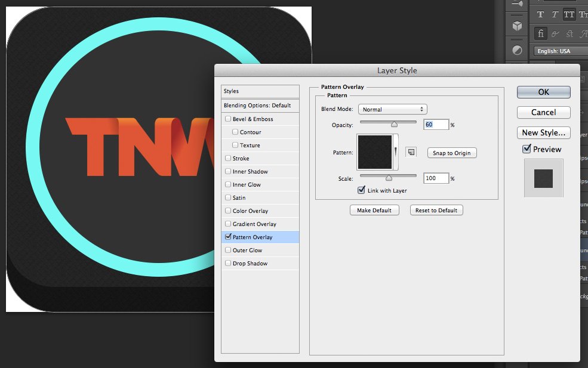Enable the Bevel & Emboss checkbox

228,119
